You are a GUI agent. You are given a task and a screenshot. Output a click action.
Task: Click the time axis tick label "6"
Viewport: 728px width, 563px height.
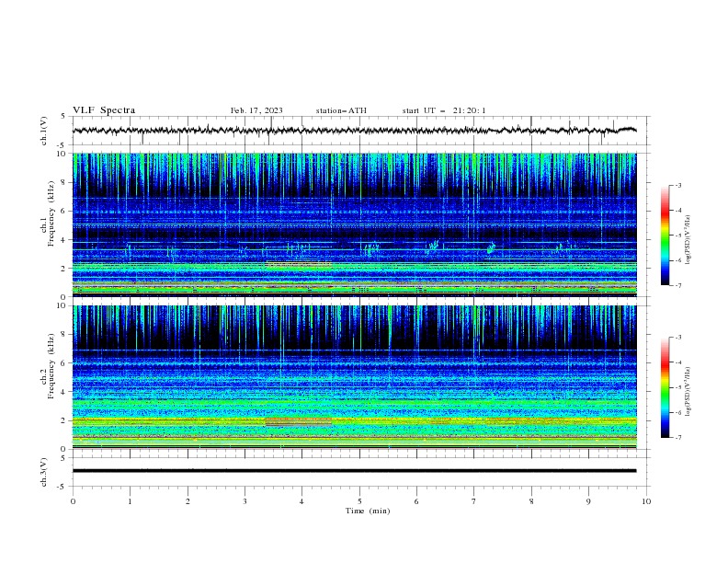coord(416,501)
